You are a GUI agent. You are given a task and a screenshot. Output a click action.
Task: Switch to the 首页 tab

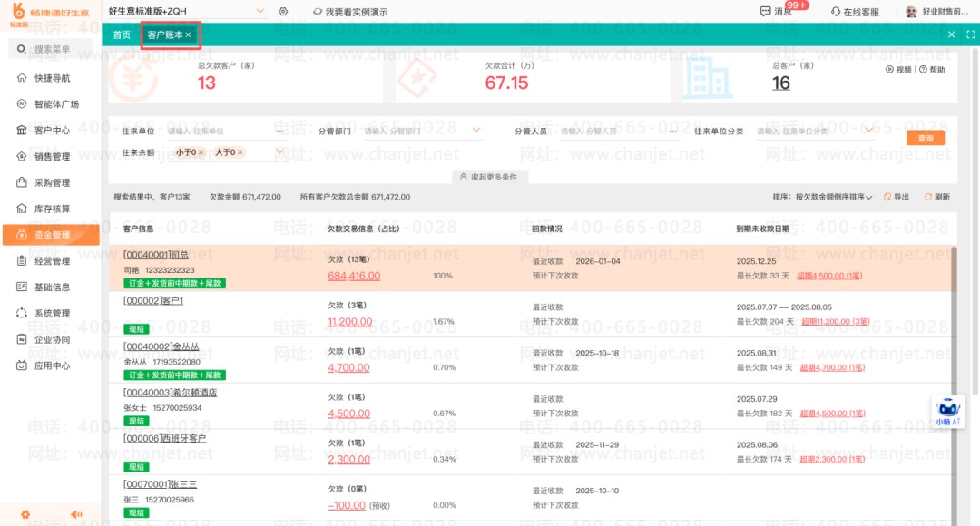[x=122, y=35]
